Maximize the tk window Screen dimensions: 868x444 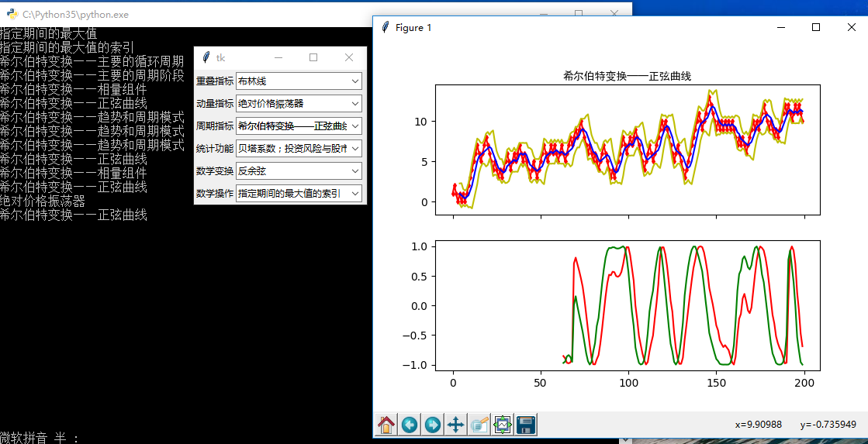[313, 57]
